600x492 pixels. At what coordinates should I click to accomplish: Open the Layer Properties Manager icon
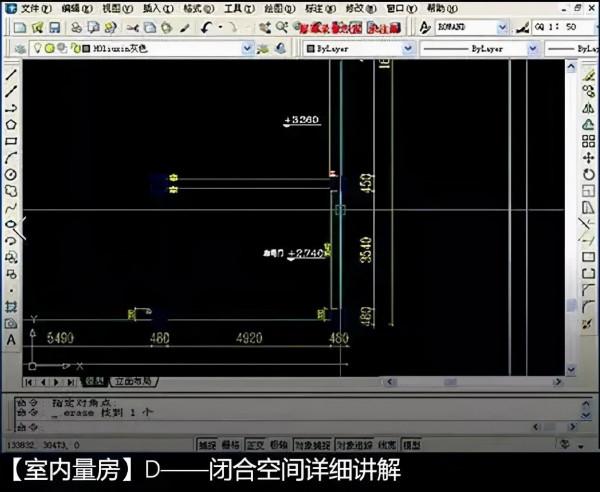click(x=20, y=49)
